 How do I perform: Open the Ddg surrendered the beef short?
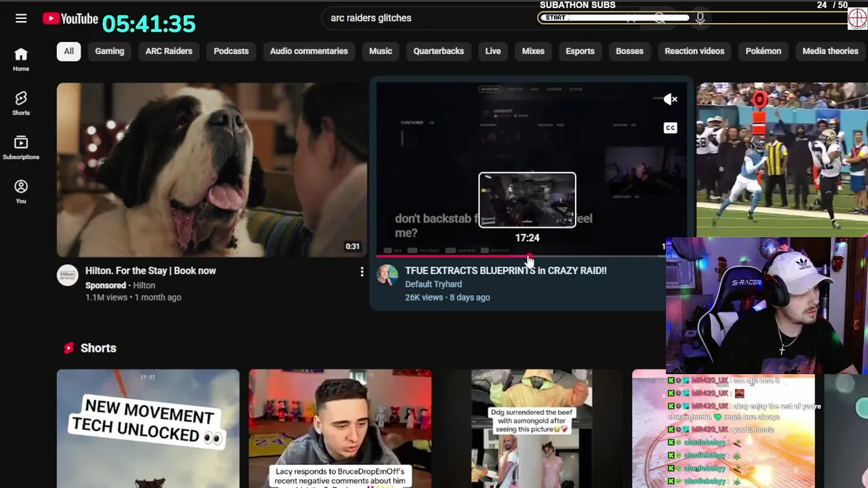(x=532, y=428)
